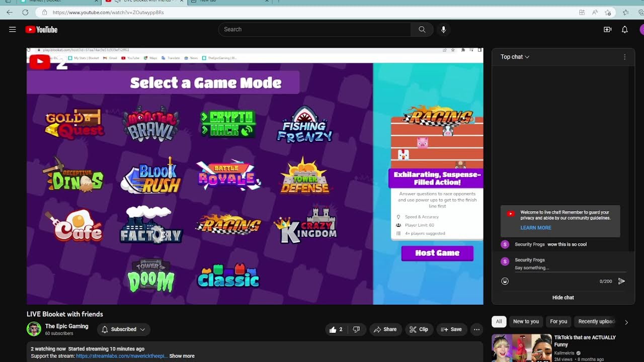Expand the Top chat dropdown
Screen dimensions: 644x362
(515, 57)
